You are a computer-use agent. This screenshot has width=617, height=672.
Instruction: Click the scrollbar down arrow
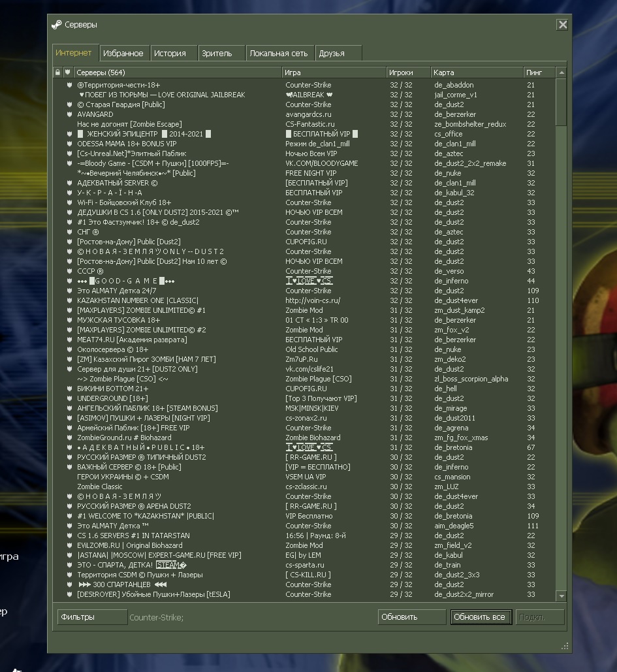[562, 596]
